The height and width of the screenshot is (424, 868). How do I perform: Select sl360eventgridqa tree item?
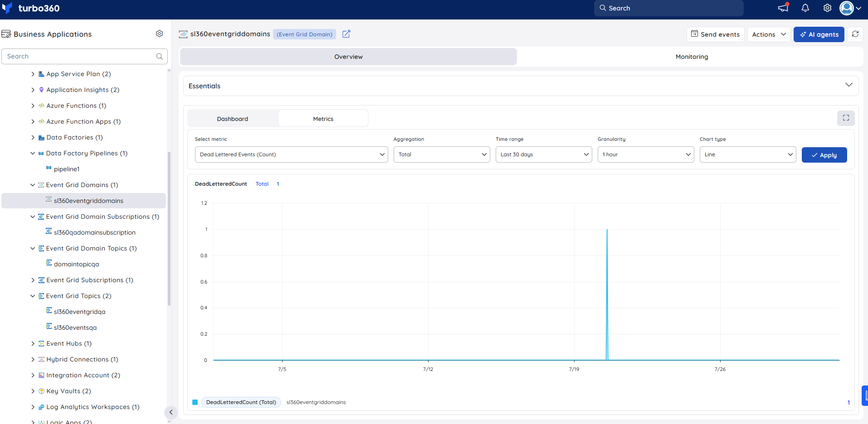(x=79, y=312)
